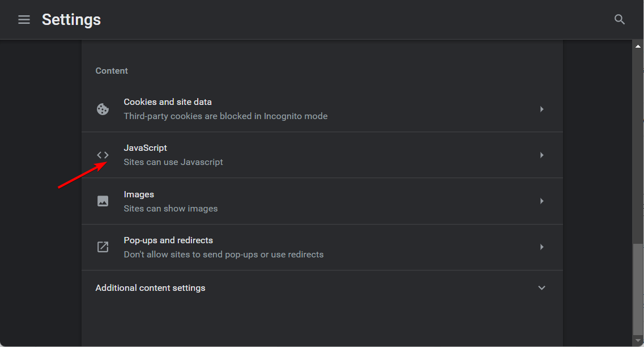Click the JavaScript code brackets icon
Viewport: 644px width, 347px height.
(x=103, y=155)
